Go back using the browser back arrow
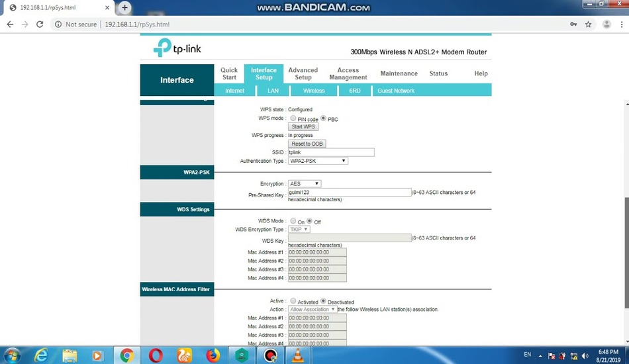The height and width of the screenshot is (364, 629). (x=10, y=24)
